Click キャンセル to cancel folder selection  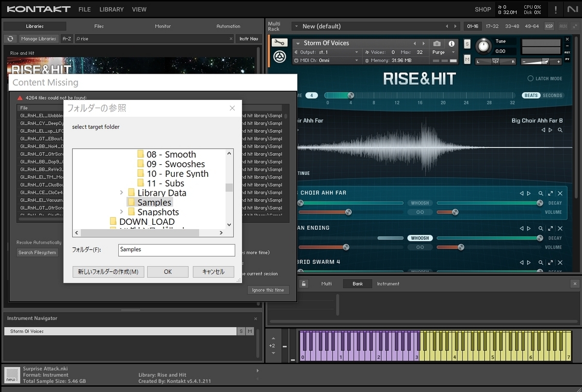[x=213, y=272]
